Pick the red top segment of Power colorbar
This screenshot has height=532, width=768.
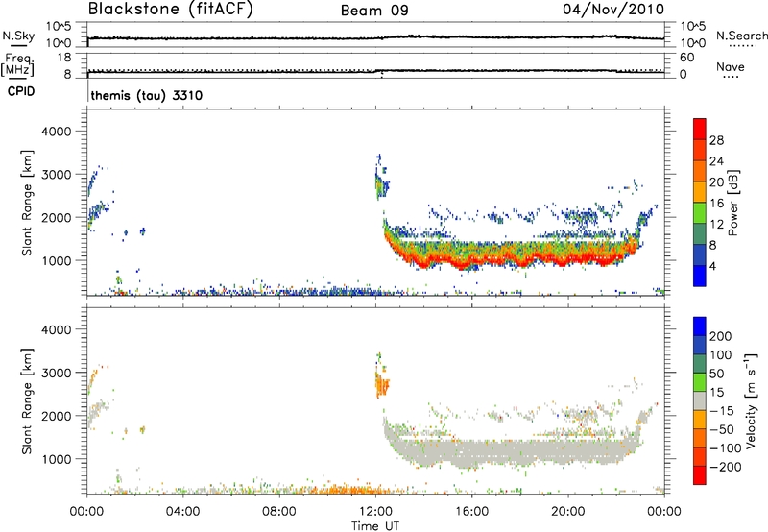700,129
